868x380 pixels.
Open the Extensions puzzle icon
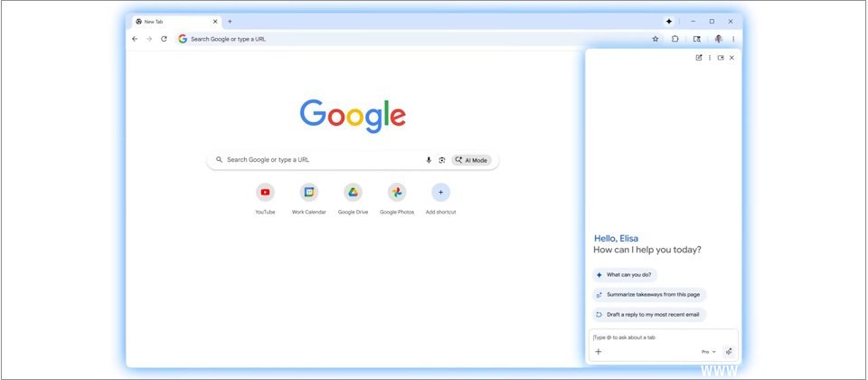675,39
